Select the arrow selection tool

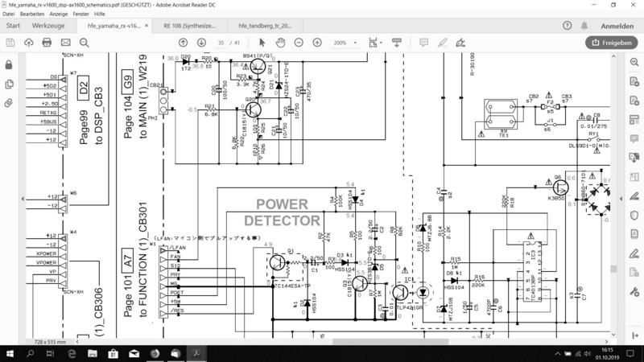(262, 43)
